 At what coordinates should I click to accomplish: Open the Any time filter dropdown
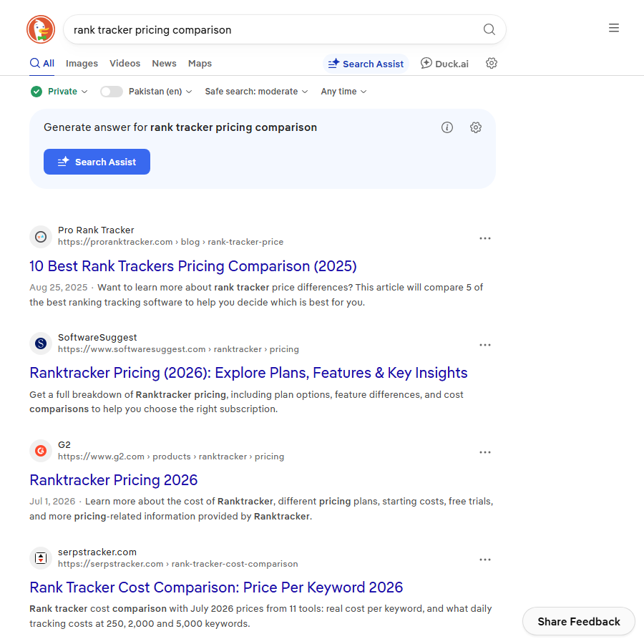click(x=343, y=91)
